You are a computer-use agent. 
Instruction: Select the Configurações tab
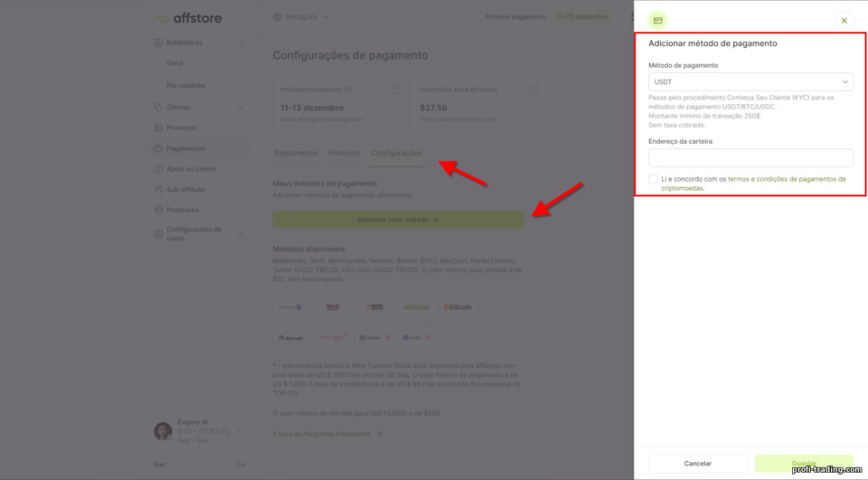coord(396,153)
